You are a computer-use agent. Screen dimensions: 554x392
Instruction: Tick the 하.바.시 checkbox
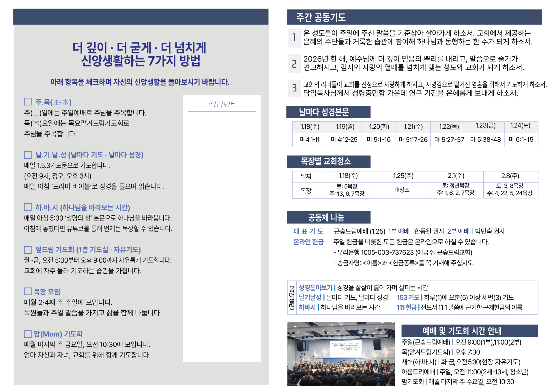[x=28, y=207]
